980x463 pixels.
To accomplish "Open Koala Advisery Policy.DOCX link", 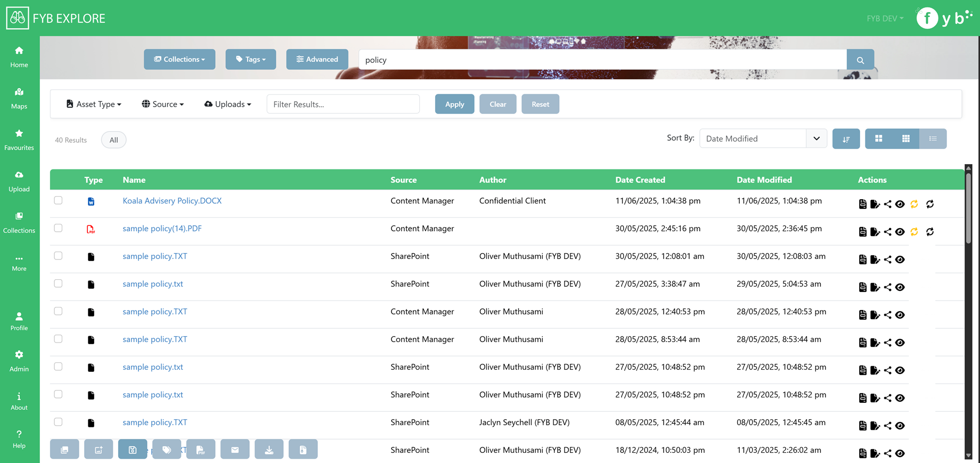I will pyautogui.click(x=172, y=201).
